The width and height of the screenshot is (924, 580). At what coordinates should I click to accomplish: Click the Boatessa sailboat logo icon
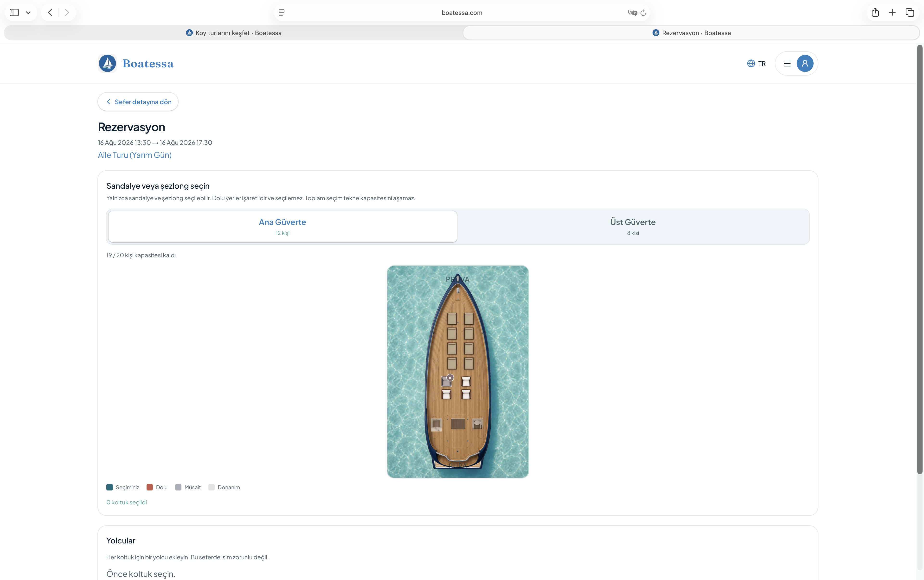click(x=107, y=63)
